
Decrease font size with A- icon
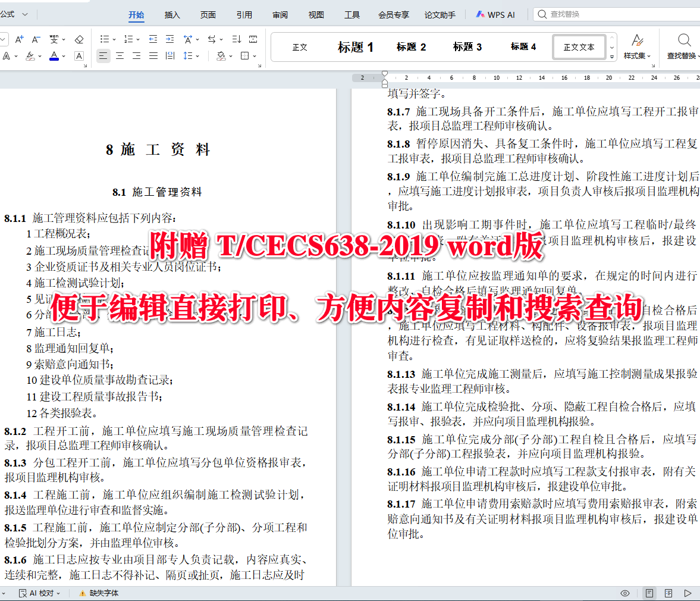click(36, 39)
